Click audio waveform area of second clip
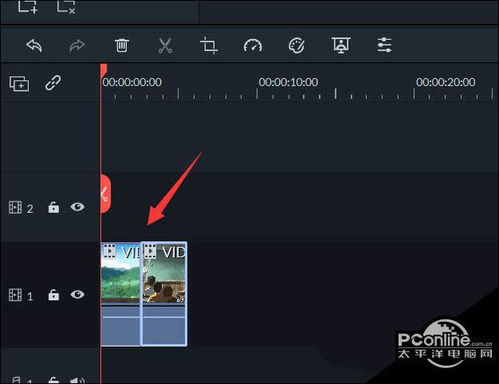499x384 pixels. pyautogui.click(x=164, y=326)
